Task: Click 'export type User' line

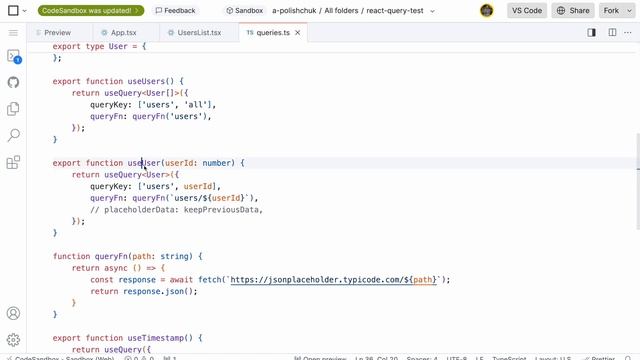Action: (99, 47)
